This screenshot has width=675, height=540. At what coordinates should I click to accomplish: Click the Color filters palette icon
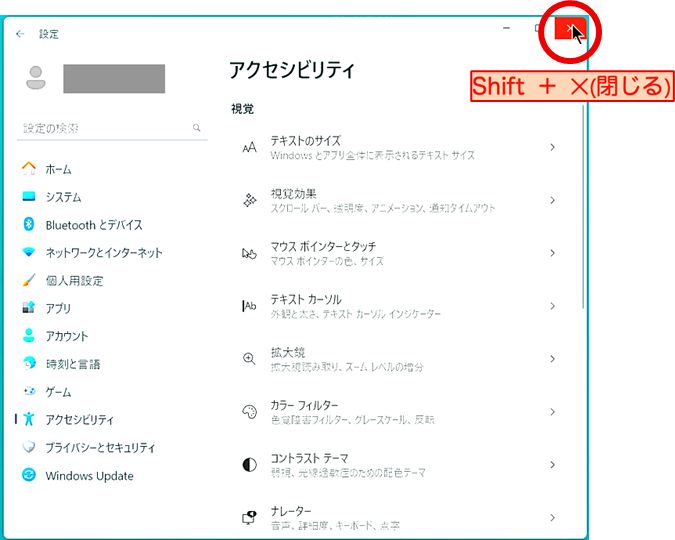(250, 412)
